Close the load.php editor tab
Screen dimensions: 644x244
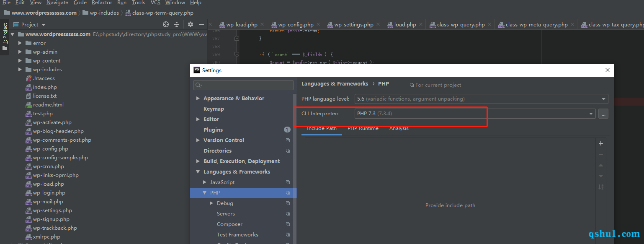(421, 25)
